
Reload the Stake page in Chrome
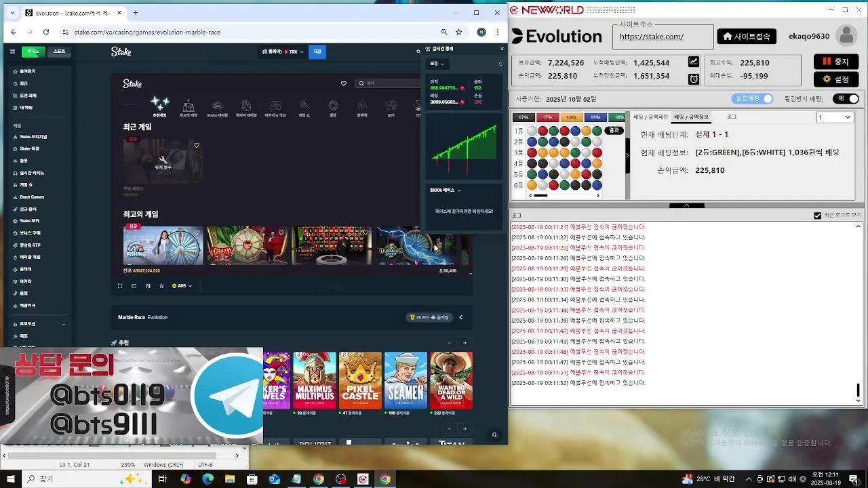[46, 32]
